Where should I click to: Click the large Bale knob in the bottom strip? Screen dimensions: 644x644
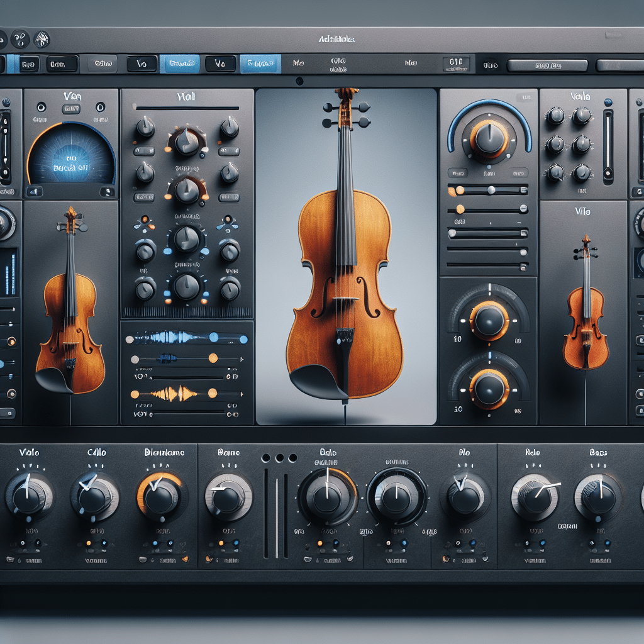327,497
